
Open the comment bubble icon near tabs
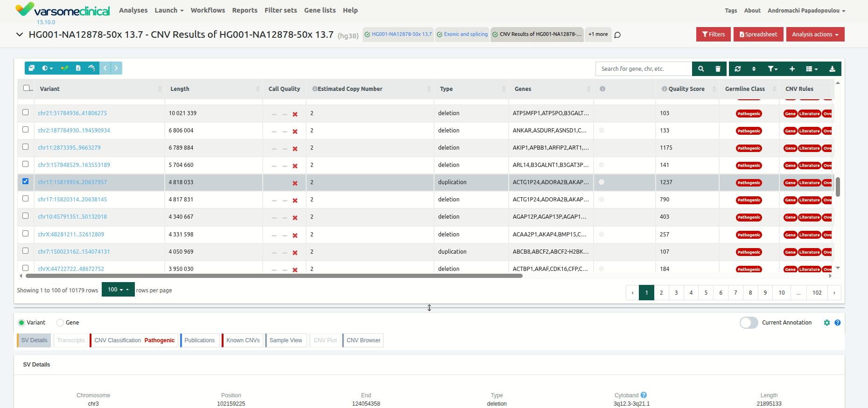tap(617, 35)
